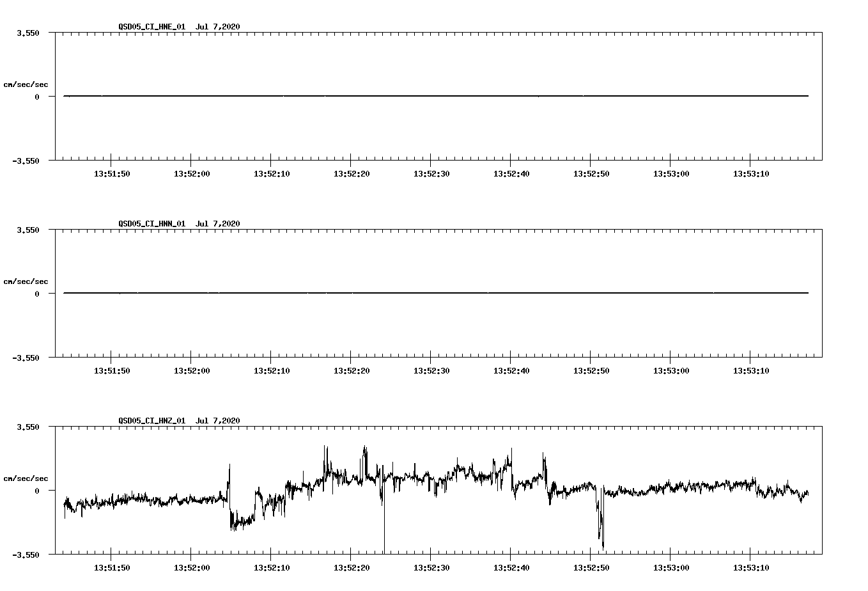The image size is (868, 591).
Task: Click the 0 axis label on HNZ plot
Action: coord(37,491)
